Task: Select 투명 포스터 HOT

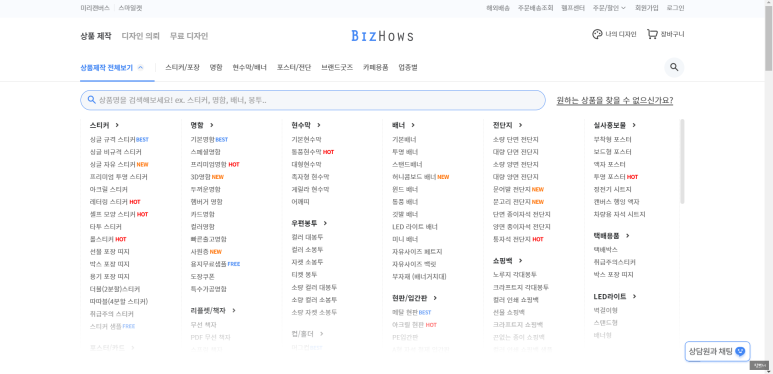Action: pos(616,177)
